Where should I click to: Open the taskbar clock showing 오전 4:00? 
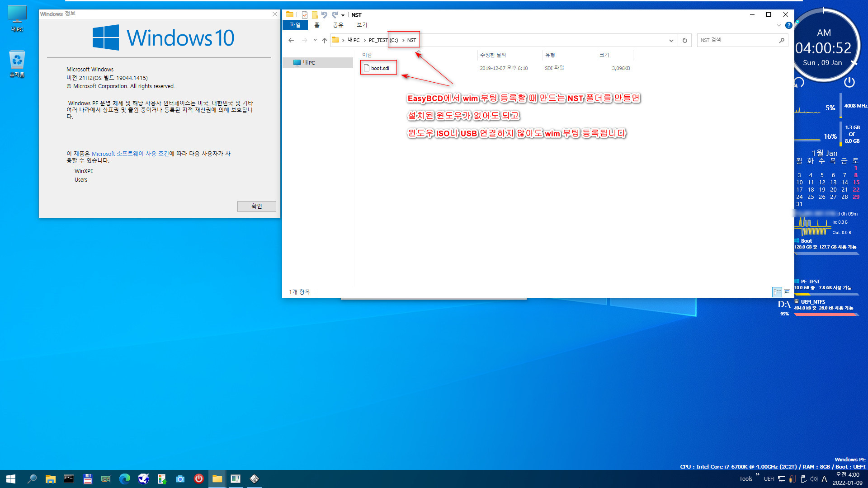(848, 479)
